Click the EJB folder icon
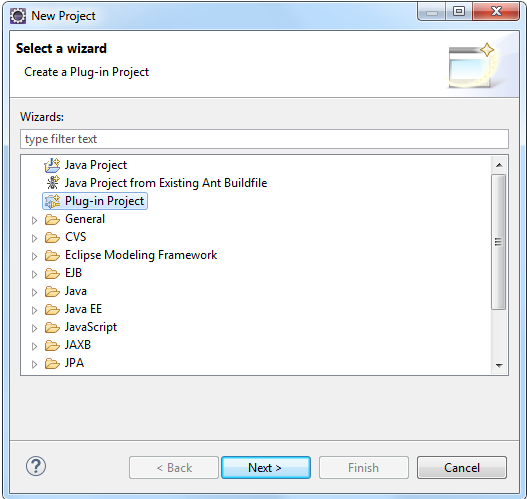Screen dimensions: 527x499 [52, 273]
